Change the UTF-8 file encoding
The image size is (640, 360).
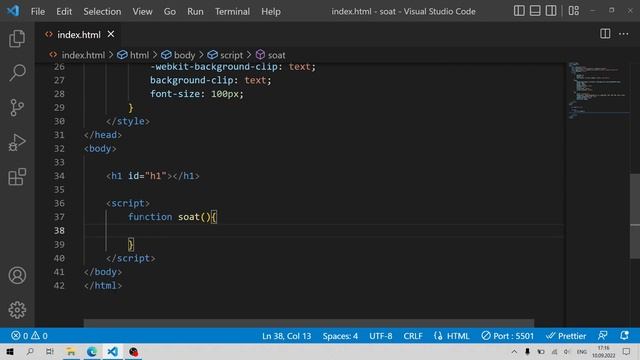tap(380, 336)
